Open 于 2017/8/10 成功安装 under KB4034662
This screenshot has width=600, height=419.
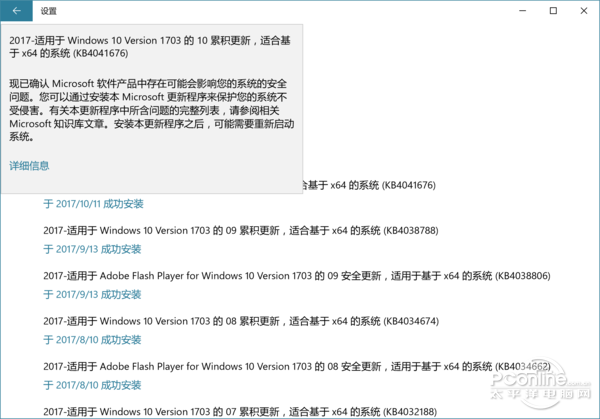(x=92, y=385)
